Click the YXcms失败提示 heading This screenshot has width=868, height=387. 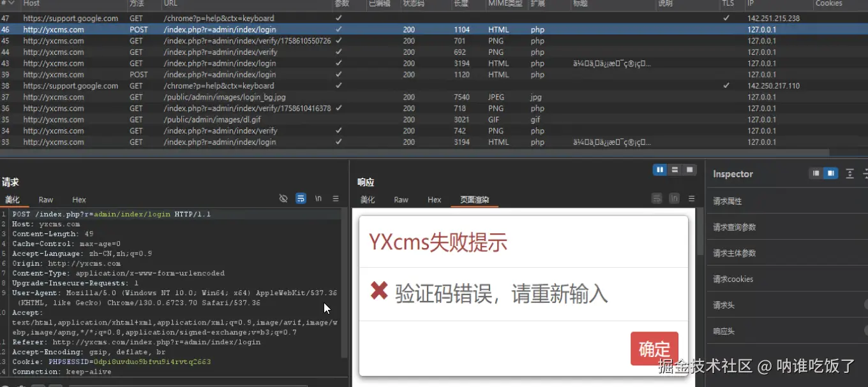[438, 242]
